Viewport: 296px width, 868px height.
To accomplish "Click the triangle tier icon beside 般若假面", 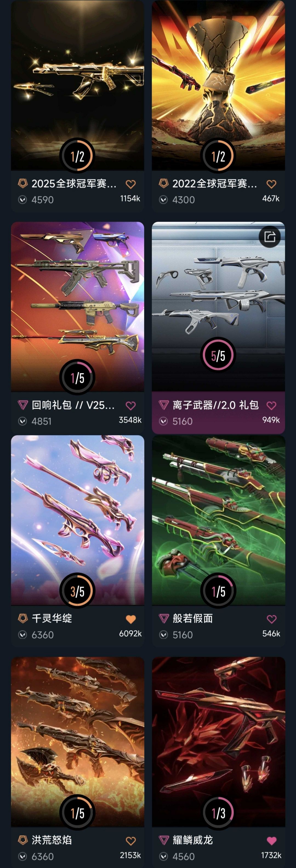I will click(x=164, y=618).
